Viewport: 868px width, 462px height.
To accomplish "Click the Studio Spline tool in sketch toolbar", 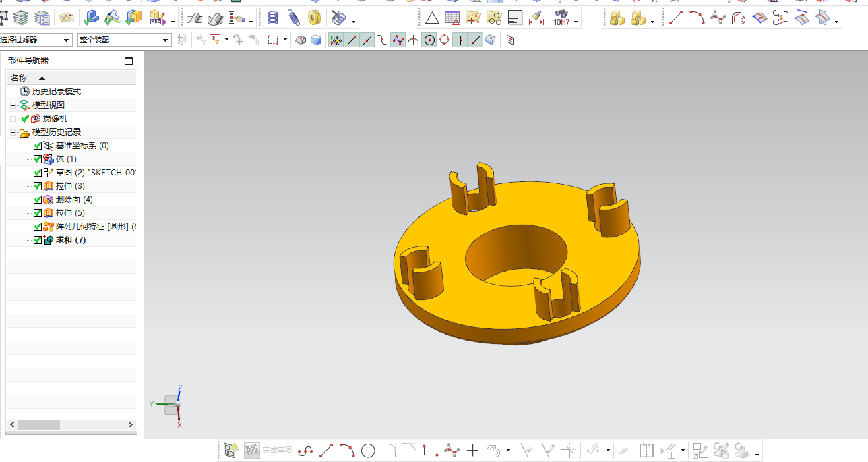I will (x=452, y=451).
